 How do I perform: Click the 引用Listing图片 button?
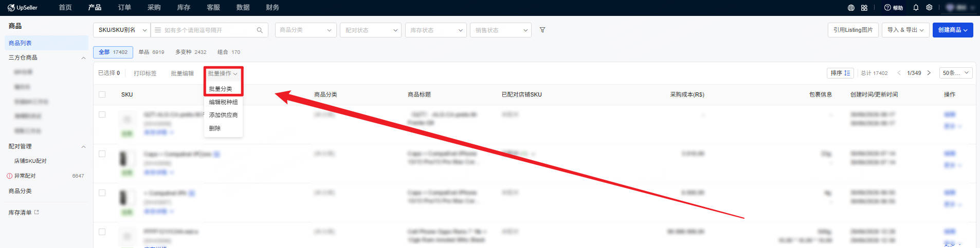(x=853, y=30)
